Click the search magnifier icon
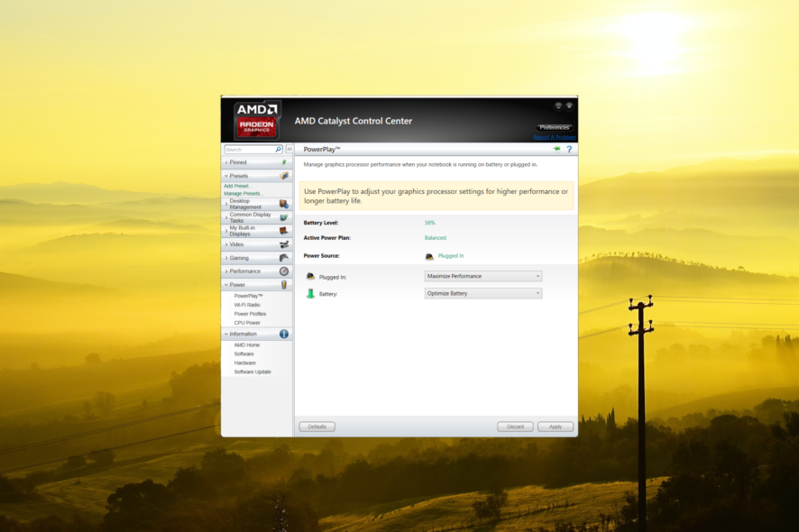 coord(279,150)
